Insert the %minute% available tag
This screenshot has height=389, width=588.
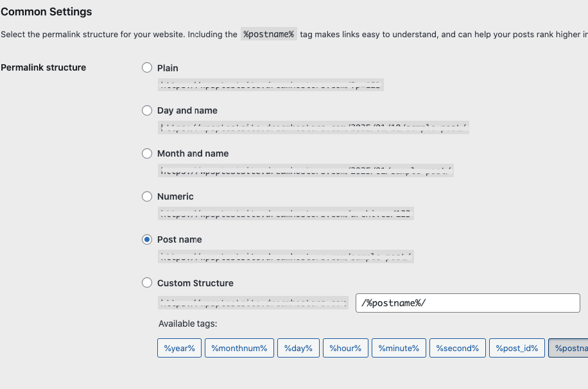(x=398, y=348)
